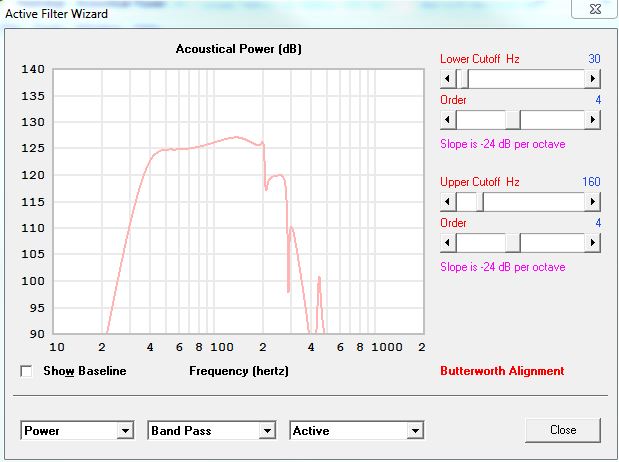Screen dimensions: 619x462
Task: Decrease the upper filter Order with left arrow
Action: pos(448,242)
